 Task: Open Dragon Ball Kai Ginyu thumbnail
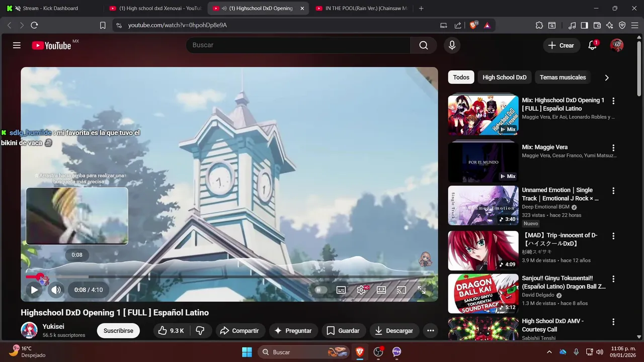[x=483, y=294]
